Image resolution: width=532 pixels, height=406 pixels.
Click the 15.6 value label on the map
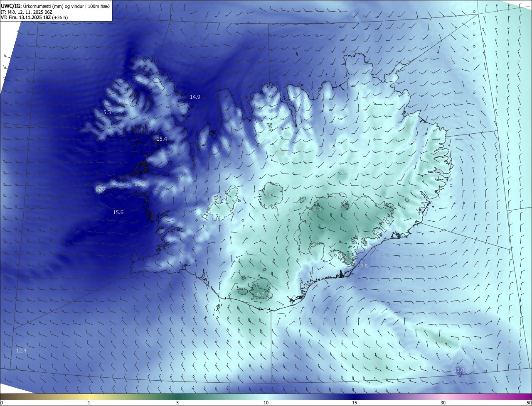[118, 212]
